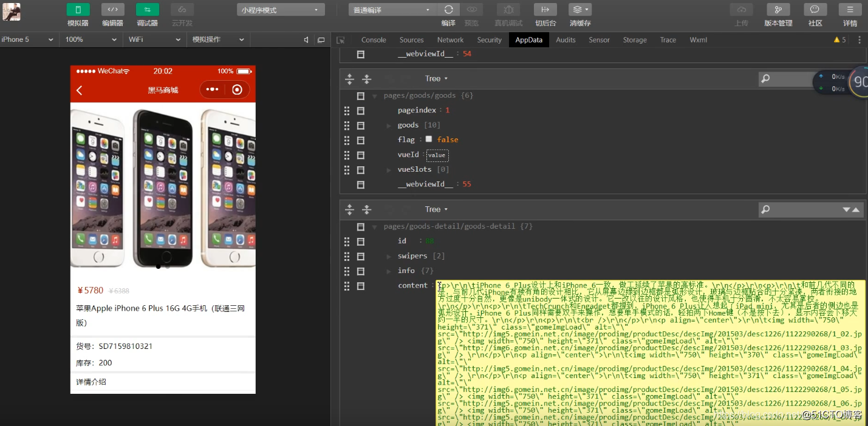This screenshot has width=868, height=426.
Task: Click the vueId value input box
Action: click(x=437, y=155)
